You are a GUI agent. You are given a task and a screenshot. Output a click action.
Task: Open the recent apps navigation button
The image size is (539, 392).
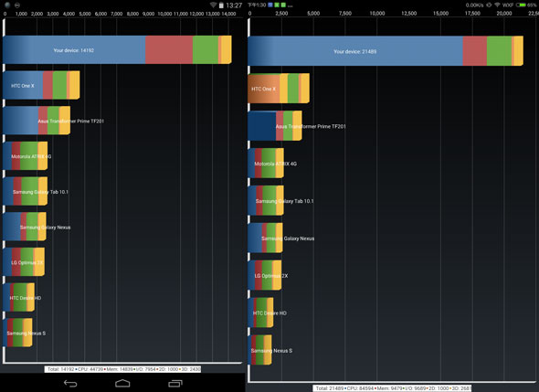click(175, 383)
